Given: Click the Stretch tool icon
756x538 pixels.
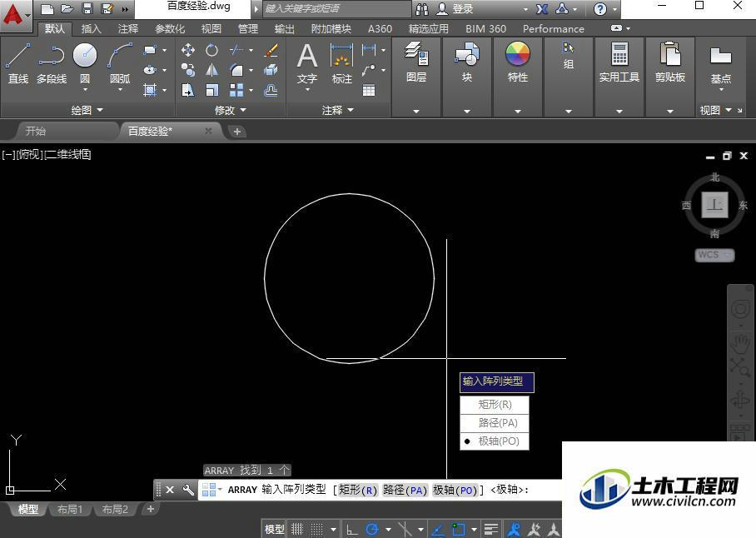Looking at the screenshot, I should 188,90.
